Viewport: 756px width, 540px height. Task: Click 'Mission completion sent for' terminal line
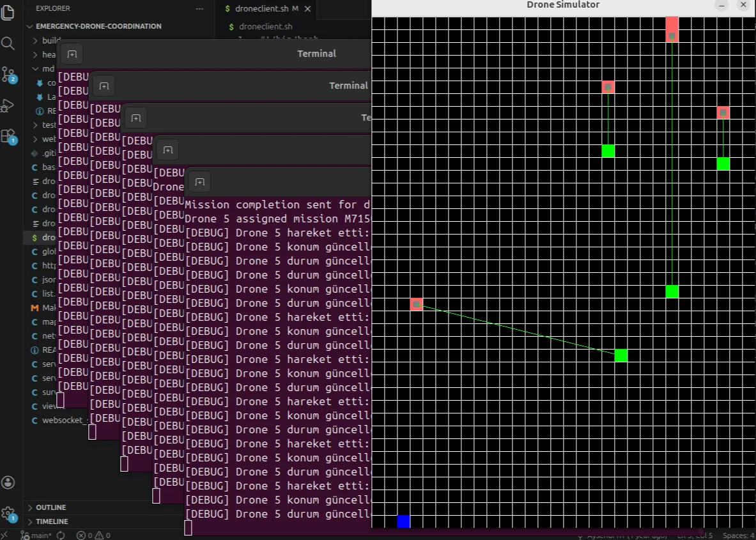278,205
